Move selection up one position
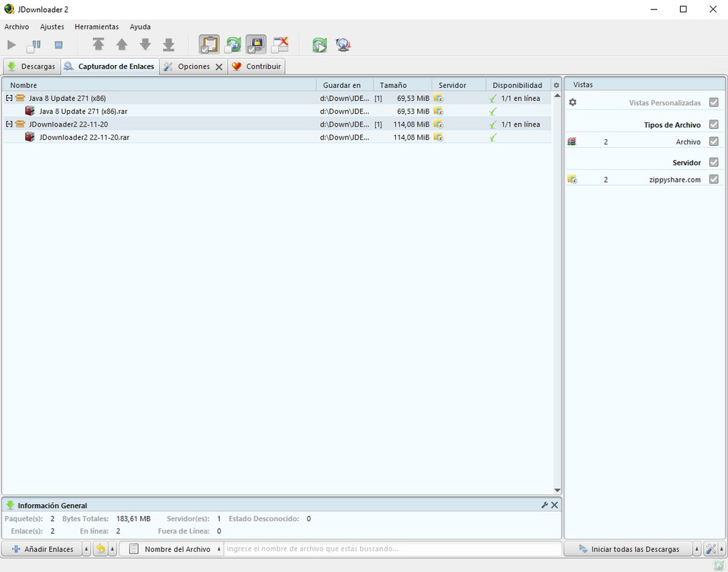 tap(121, 44)
